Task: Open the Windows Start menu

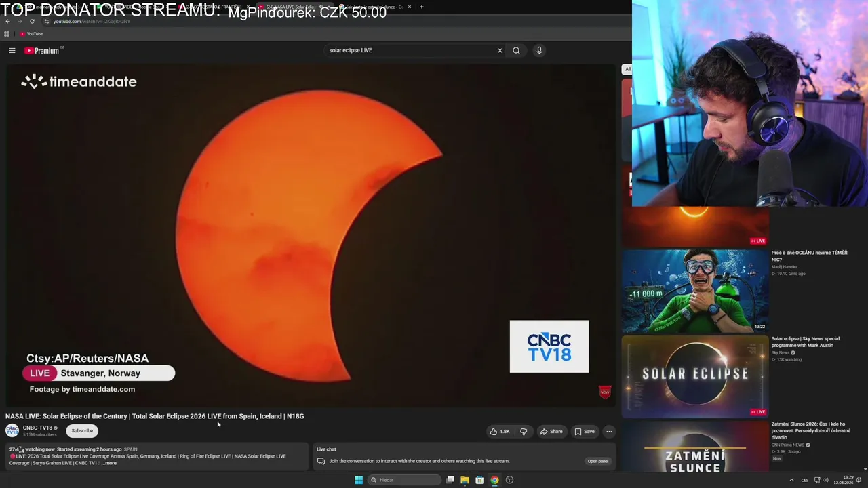Action: click(359, 480)
